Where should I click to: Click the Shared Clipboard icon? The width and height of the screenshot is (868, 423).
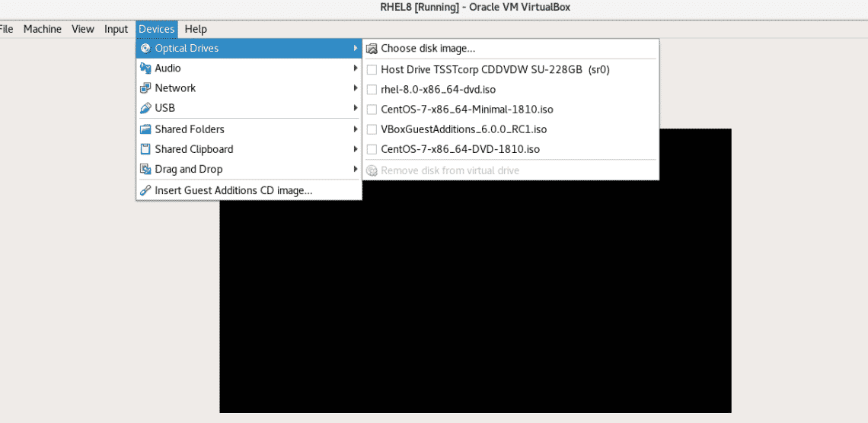145,149
